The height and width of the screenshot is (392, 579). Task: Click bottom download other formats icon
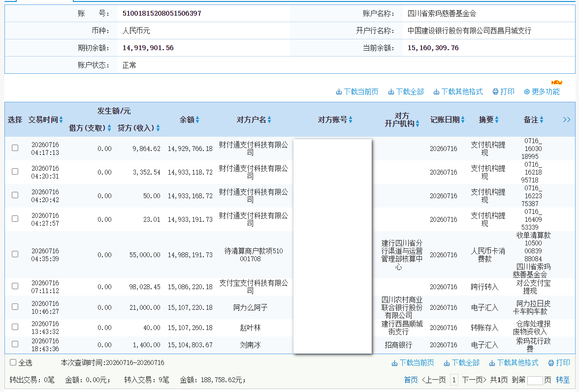coord(492,363)
